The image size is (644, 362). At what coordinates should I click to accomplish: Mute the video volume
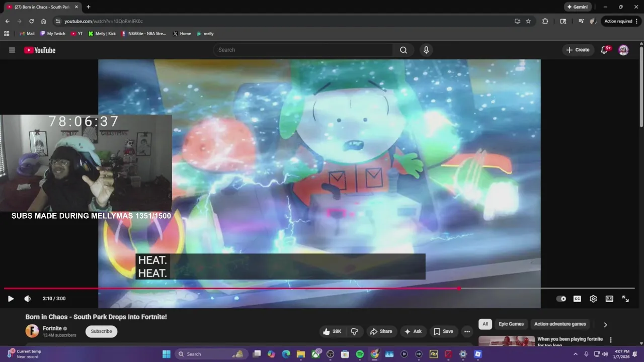[27, 299]
